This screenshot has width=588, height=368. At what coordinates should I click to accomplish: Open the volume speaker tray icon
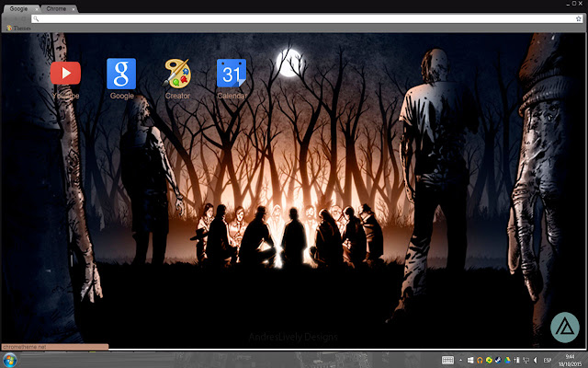coord(535,361)
